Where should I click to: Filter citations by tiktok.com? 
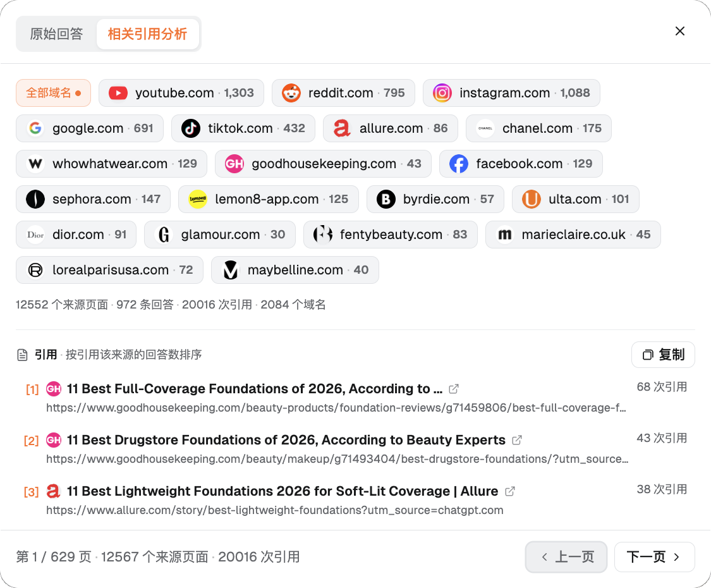tap(243, 128)
